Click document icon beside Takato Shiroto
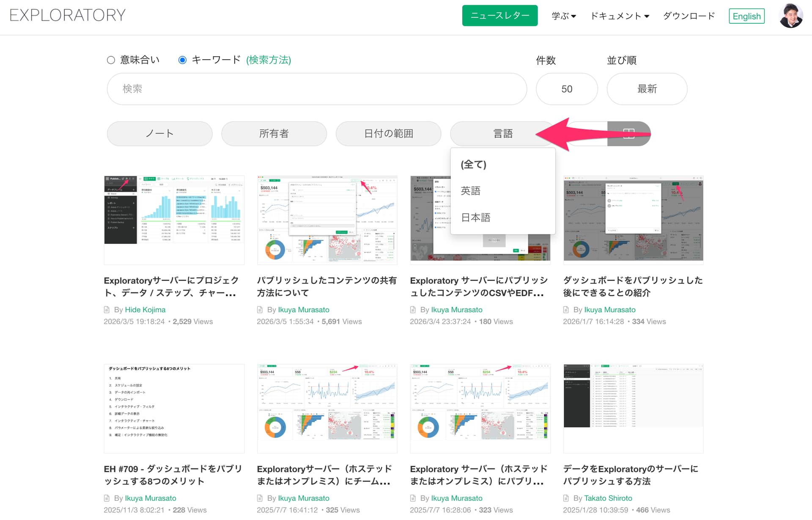812x520 pixels. coord(566,498)
